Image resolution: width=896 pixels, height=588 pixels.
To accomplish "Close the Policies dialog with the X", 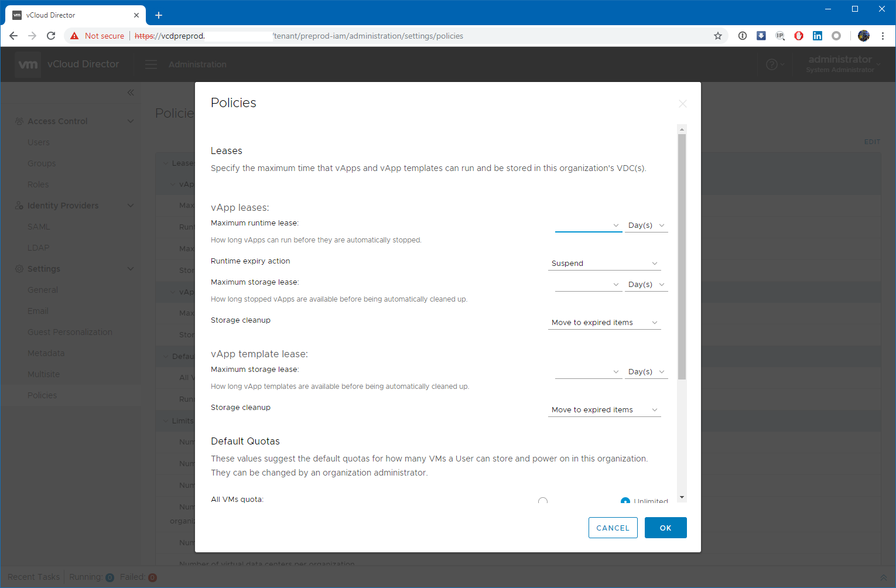I will coord(682,104).
